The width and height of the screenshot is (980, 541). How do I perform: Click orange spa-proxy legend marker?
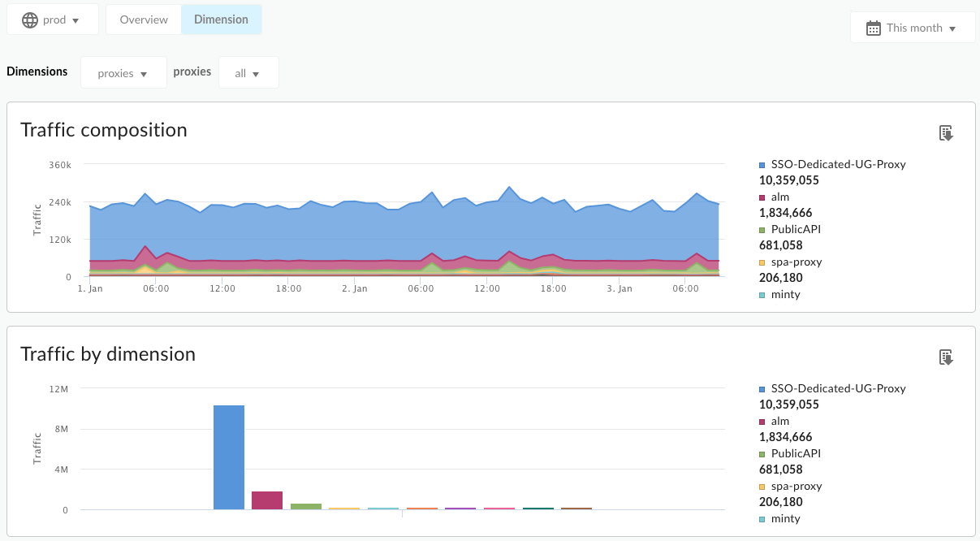pos(762,261)
